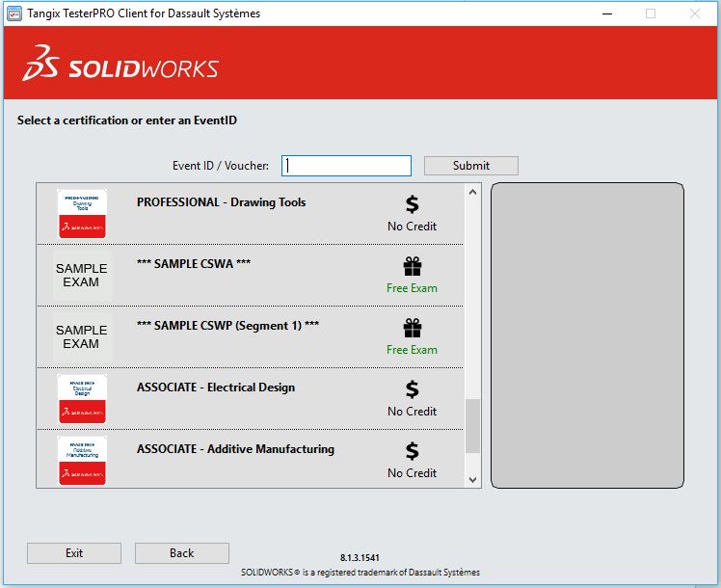Click the Back button
The width and height of the screenshot is (721, 588).
pos(181,553)
